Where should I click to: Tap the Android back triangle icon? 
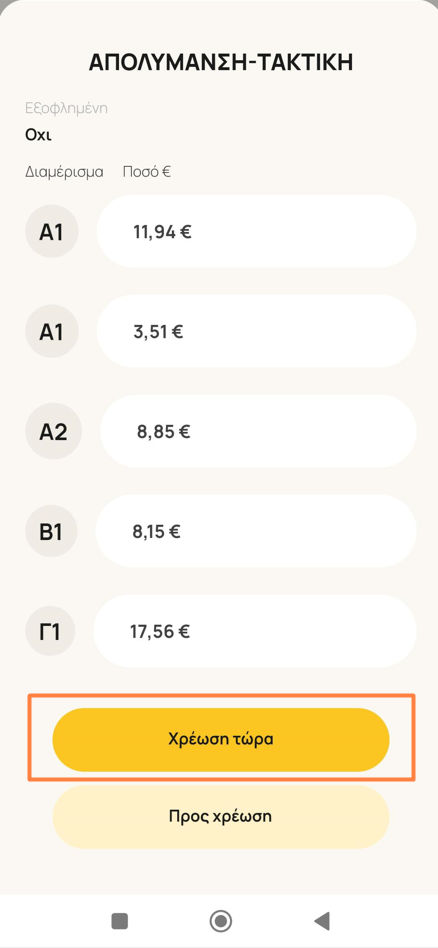(x=322, y=921)
